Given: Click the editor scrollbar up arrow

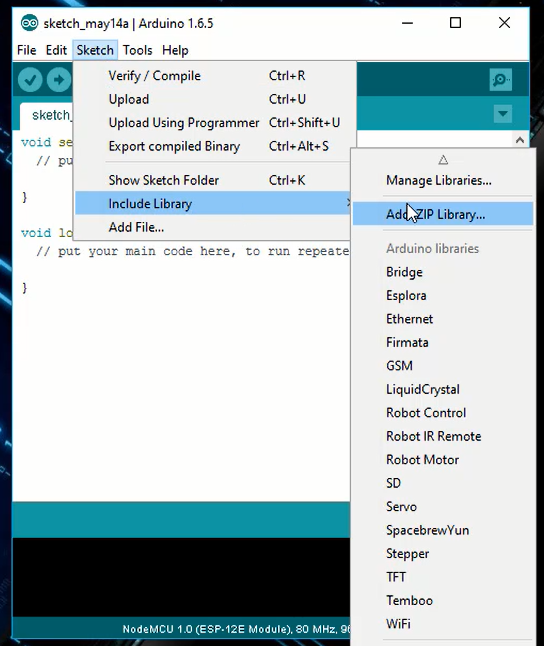Looking at the screenshot, I should coord(520,140).
